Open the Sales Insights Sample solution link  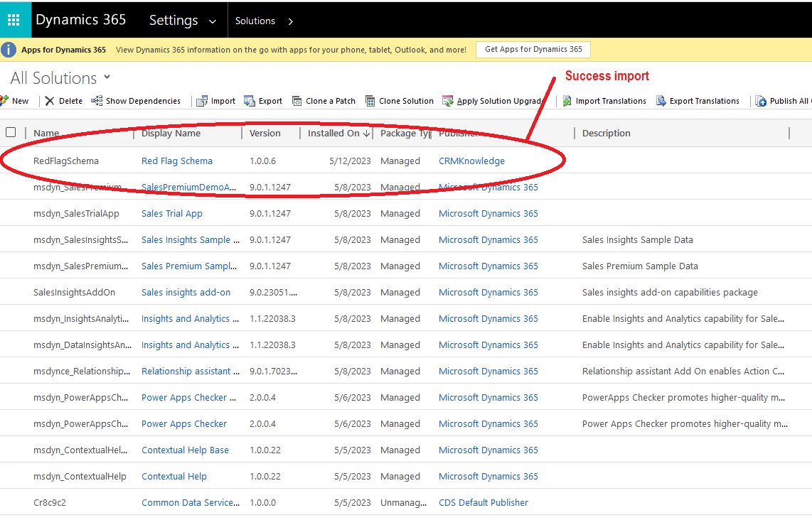[191, 240]
